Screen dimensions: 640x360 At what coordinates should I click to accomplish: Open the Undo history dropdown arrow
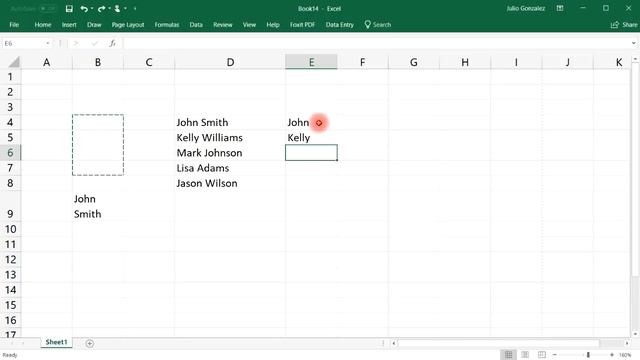(x=92, y=9)
